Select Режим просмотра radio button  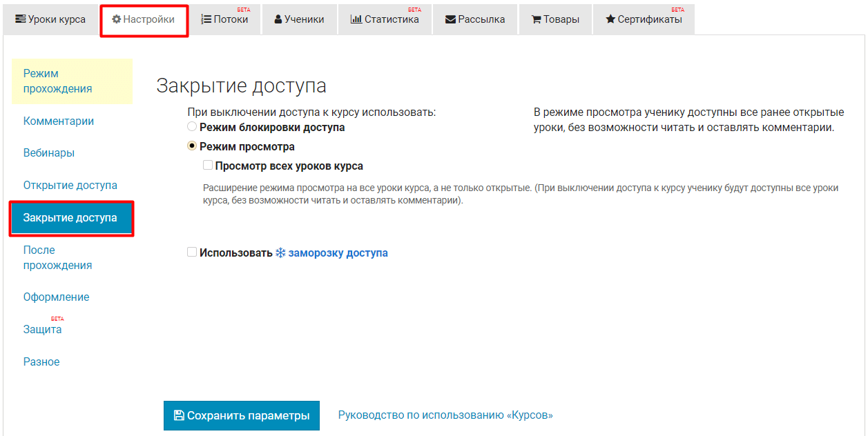192,146
